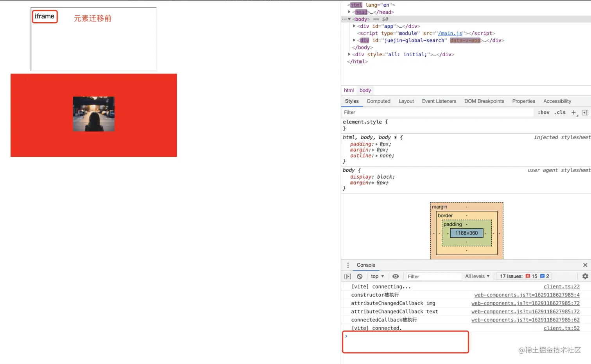Click the iframe label on the page

point(45,16)
